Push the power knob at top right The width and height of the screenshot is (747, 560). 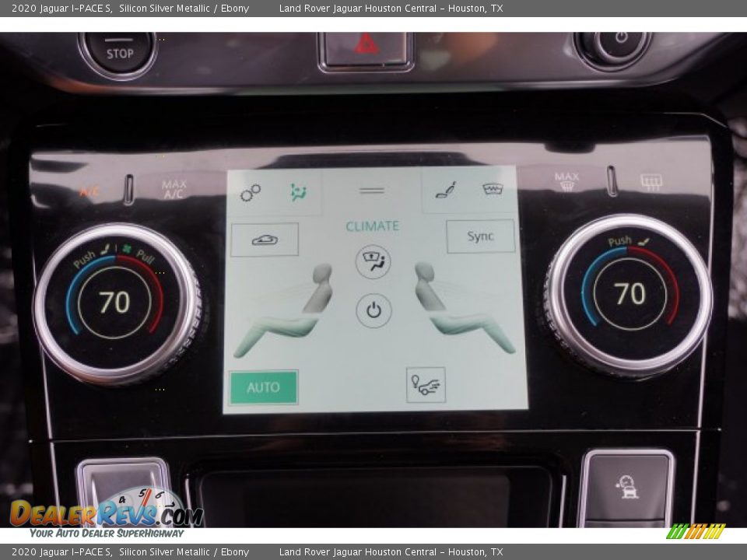pos(612,47)
